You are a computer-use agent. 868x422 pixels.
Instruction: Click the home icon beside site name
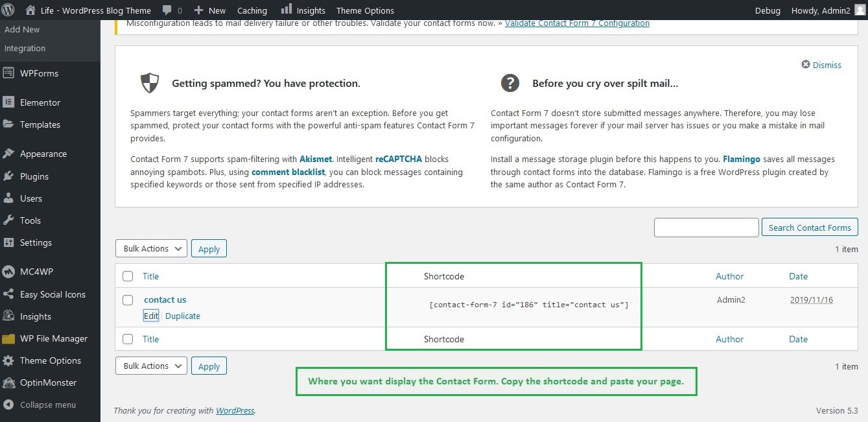(30, 10)
